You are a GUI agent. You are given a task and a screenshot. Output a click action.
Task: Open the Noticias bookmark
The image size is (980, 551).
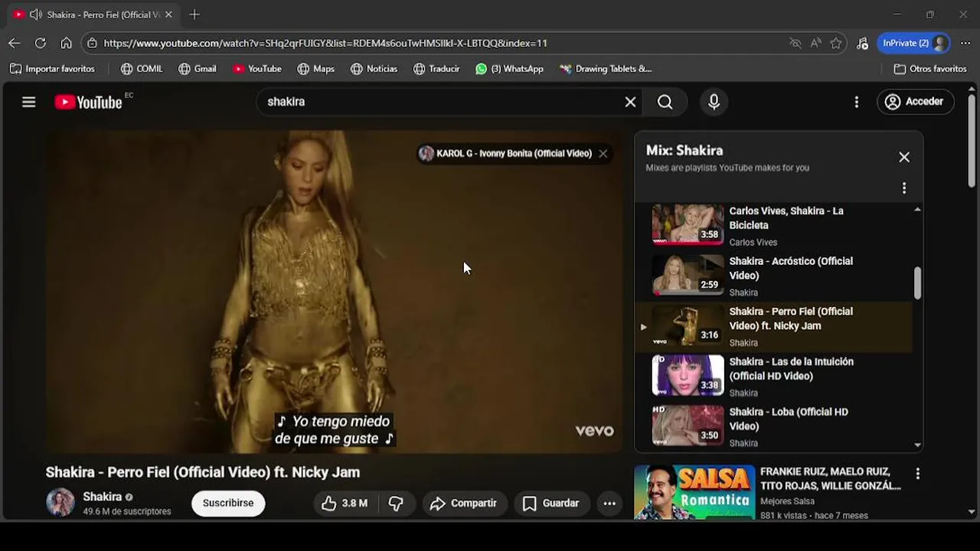[374, 69]
